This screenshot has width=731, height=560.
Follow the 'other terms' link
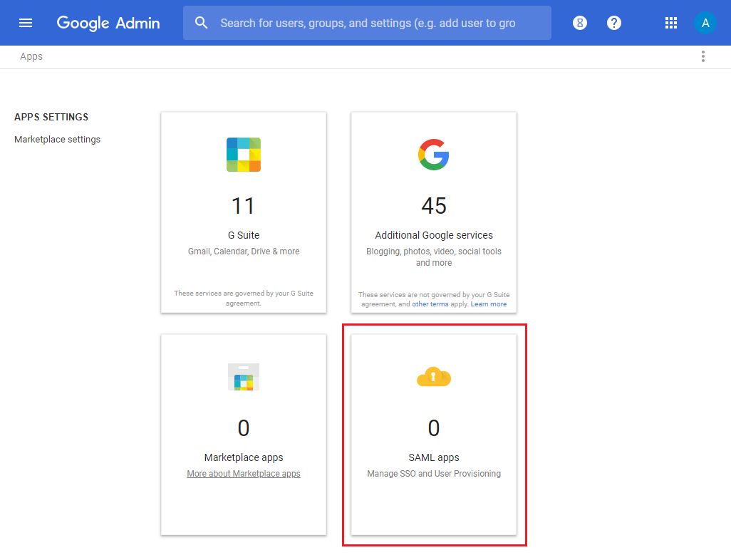(x=430, y=304)
